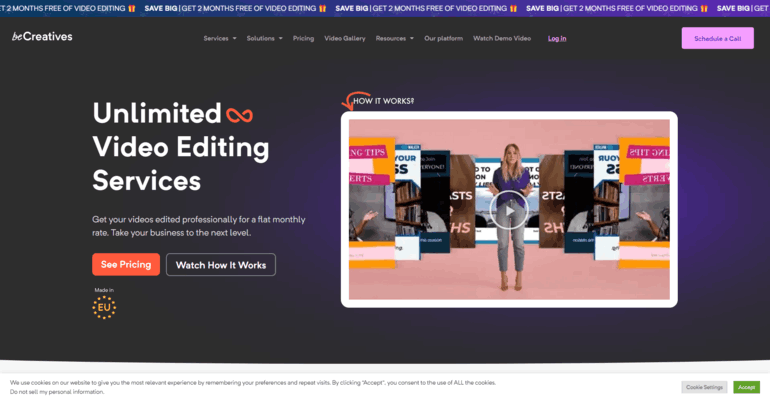
Task: Click 'Do not sell my personal information' text
Action: pyautogui.click(x=57, y=392)
